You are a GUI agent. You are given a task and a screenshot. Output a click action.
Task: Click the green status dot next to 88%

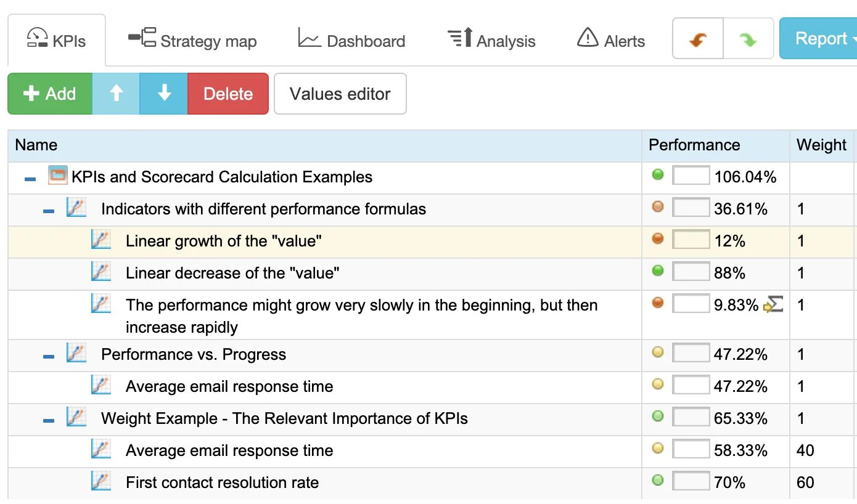click(x=658, y=271)
